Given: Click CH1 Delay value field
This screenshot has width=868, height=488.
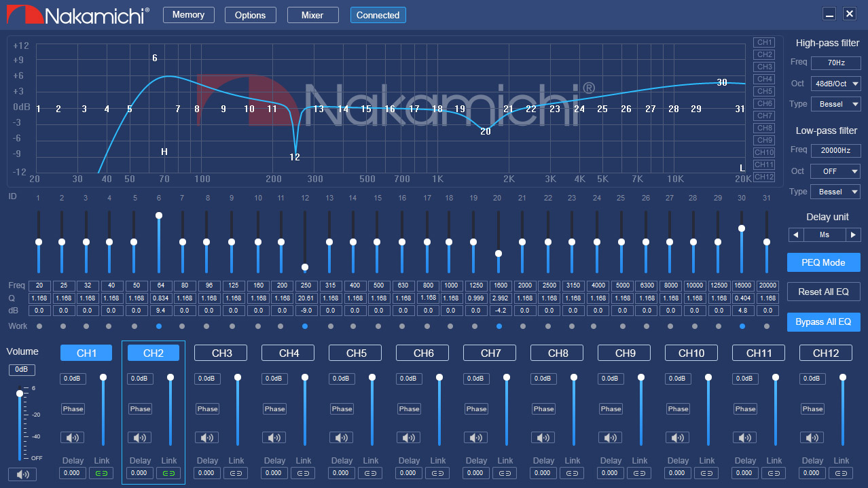Looking at the screenshot, I should pyautogui.click(x=73, y=473).
